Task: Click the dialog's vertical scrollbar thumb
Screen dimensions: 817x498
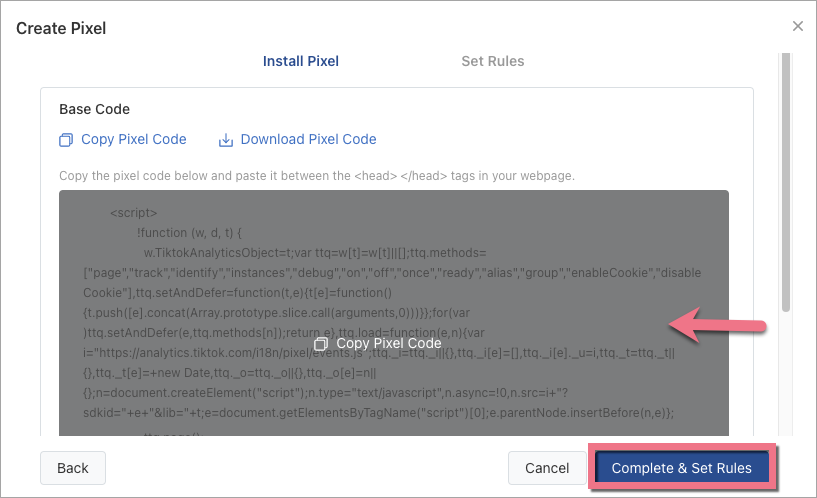Action: pyautogui.click(x=785, y=180)
